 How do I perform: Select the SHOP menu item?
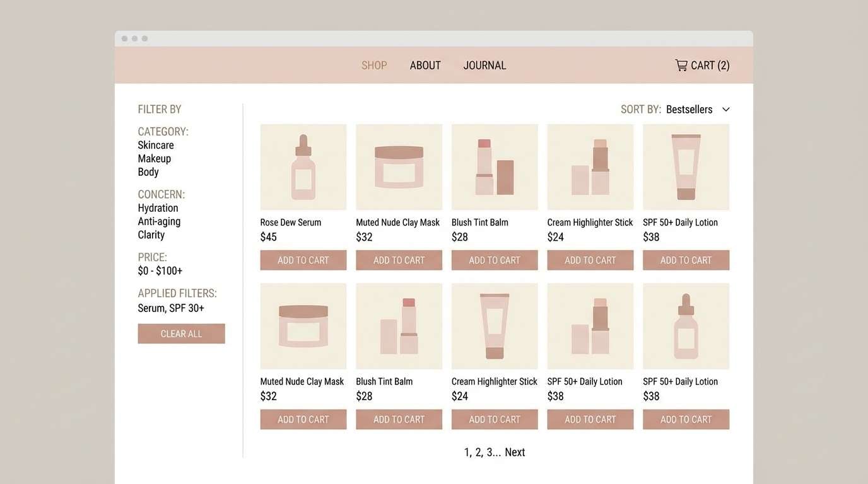click(x=374, y=65)
